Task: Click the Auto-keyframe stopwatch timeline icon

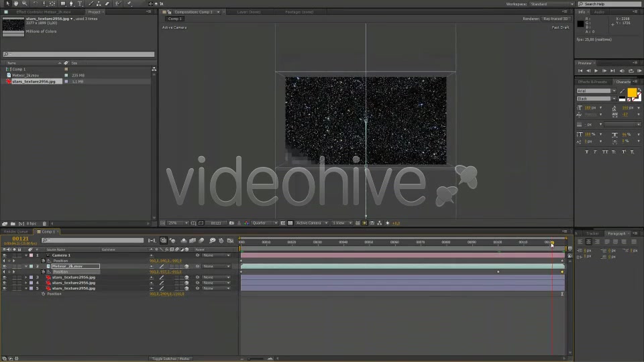Action: (221, 241)
